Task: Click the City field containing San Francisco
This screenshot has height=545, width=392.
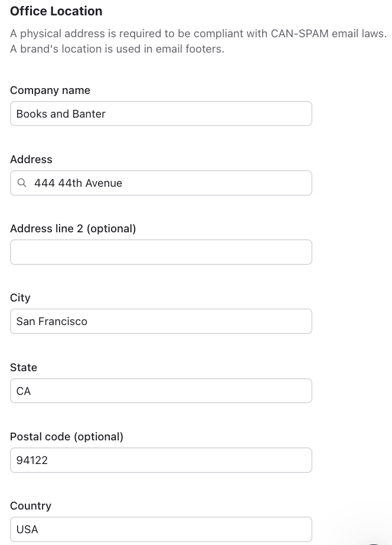Action: [x=161, y=322]
